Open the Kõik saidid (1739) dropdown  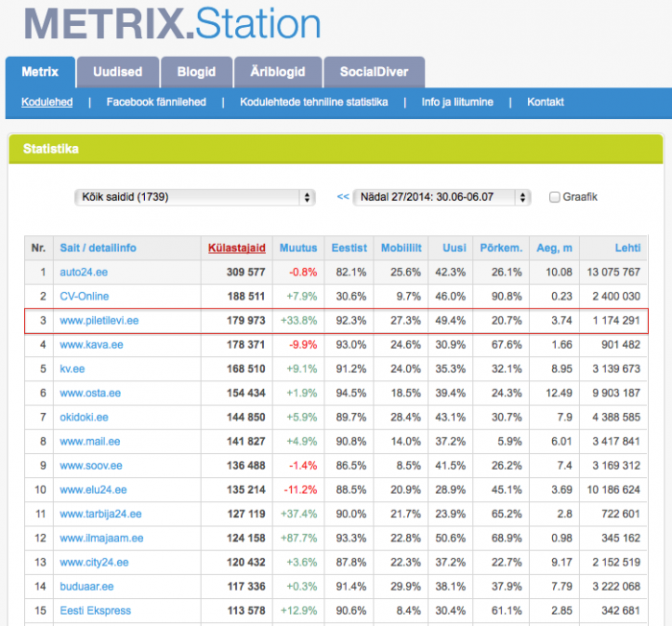[x=195, y=197]
